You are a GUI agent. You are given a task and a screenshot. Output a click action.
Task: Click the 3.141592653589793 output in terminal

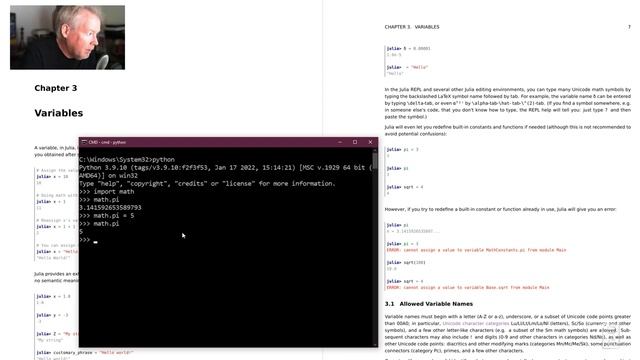110,207
